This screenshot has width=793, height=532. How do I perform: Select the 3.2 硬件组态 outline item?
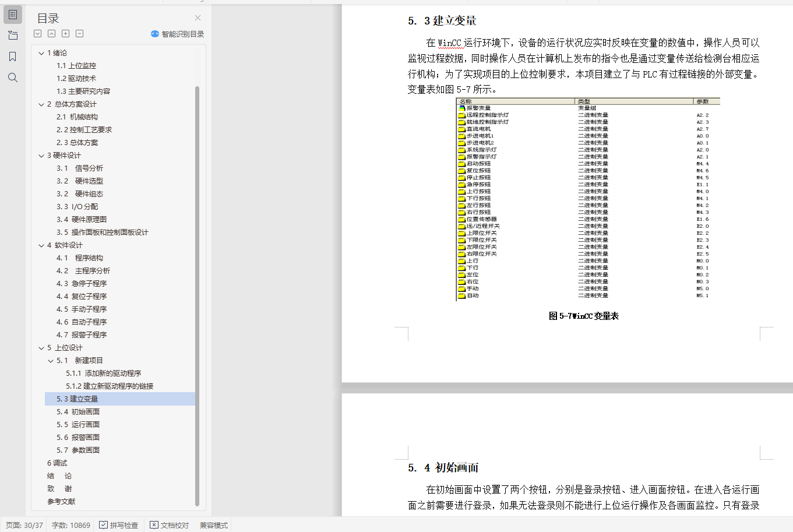pos(80,194)
